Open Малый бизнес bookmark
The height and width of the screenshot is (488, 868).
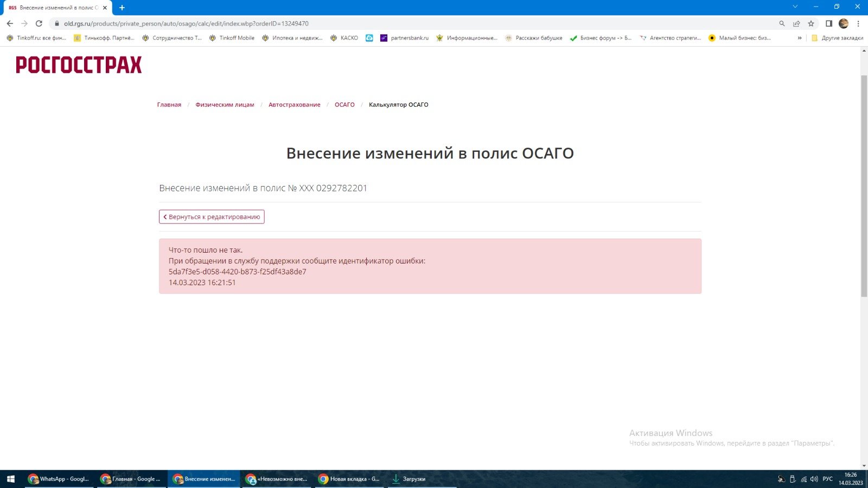click(x=740, y=38)
